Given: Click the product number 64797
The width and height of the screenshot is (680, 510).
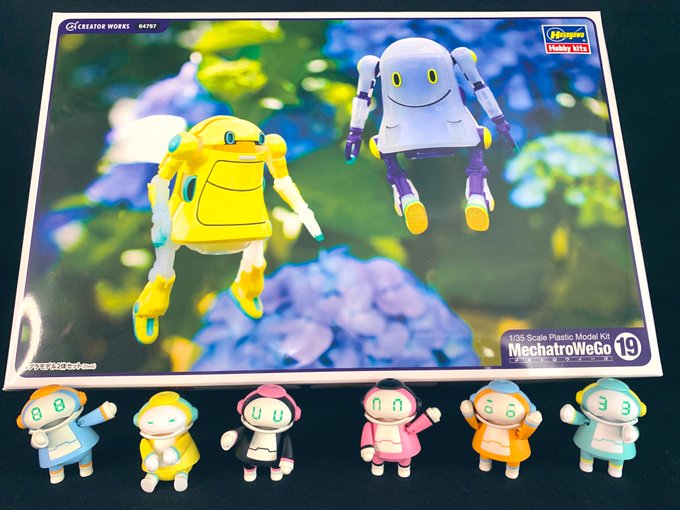Looking at the screenshot, I should click(x=147, y=26).
